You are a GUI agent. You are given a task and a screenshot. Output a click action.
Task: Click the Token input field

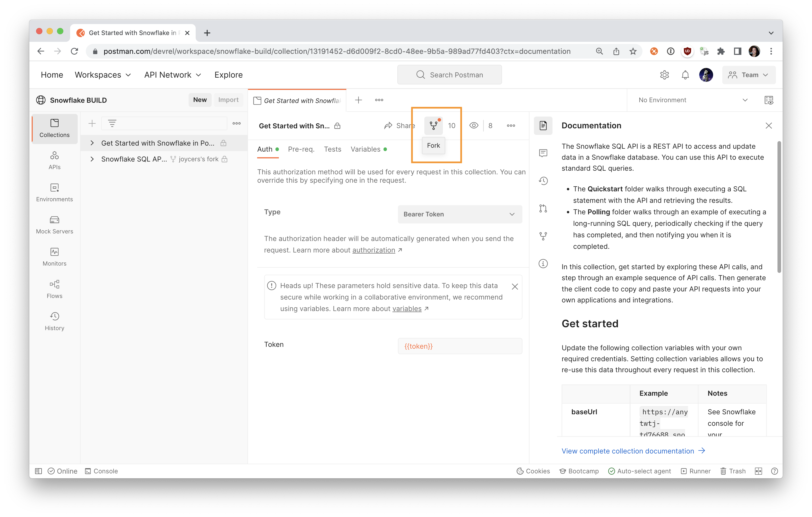460,346
